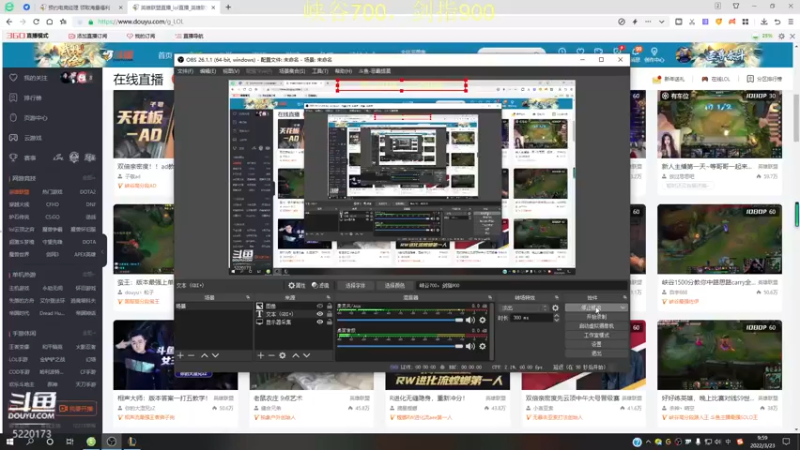Remove the selected source in OBS
This screenshot has width=800, height=450.
pyautogui.click(x=271, y=355)
